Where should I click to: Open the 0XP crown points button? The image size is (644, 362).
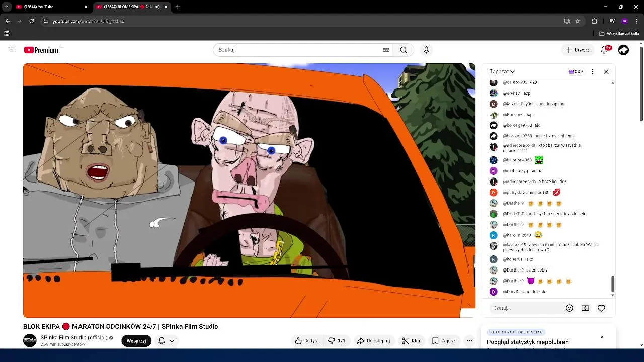click(576, 71)
